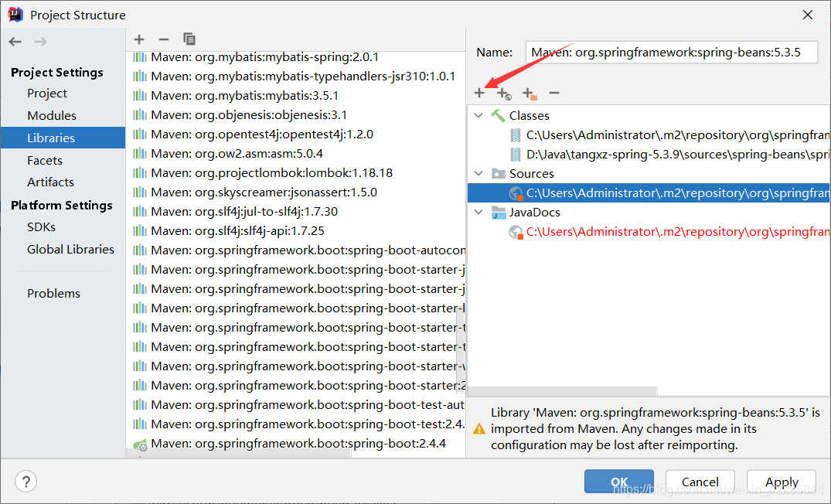
Task: Open the Problems page
Action: (x=53, y=293)
